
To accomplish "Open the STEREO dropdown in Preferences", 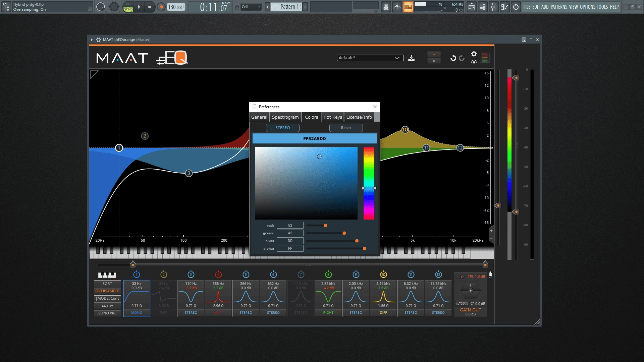I will point(283,128).
